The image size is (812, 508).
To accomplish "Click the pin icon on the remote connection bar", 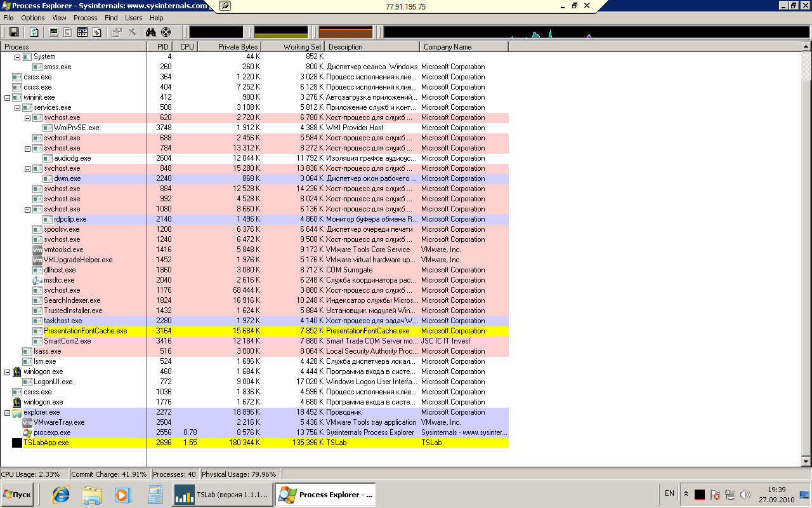I will tap(226, 6).
